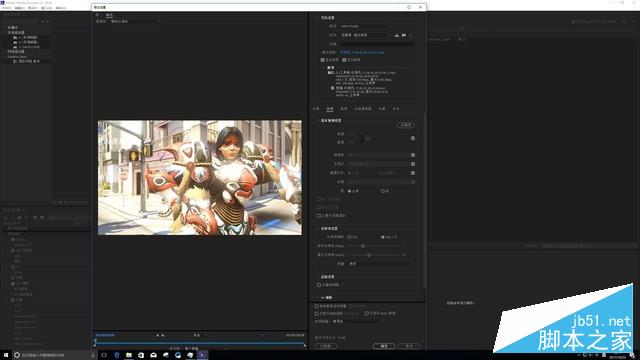Screen dimensions: 640x360
Task: Select the first TV standard radio button
Action: (x=349, y=191)
